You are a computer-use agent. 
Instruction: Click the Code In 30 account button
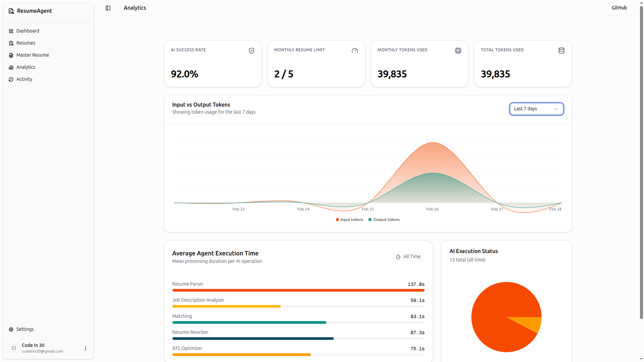[42, 348]
